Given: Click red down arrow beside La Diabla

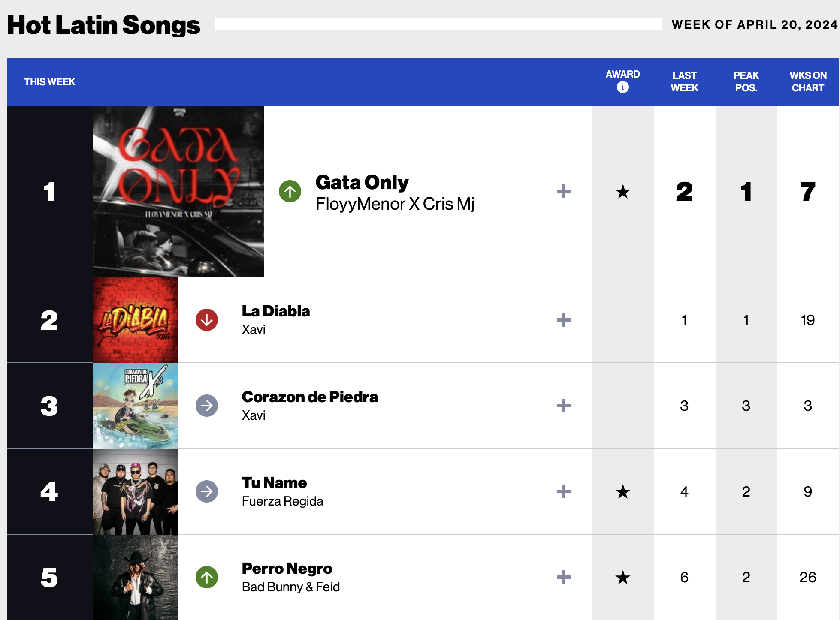Looking at the screenshot, I should click(207, 320).
